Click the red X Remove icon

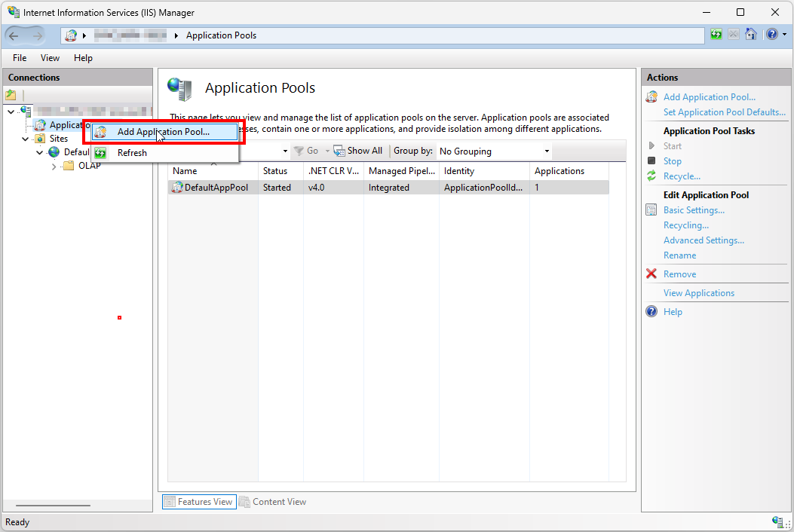point(651,274)
